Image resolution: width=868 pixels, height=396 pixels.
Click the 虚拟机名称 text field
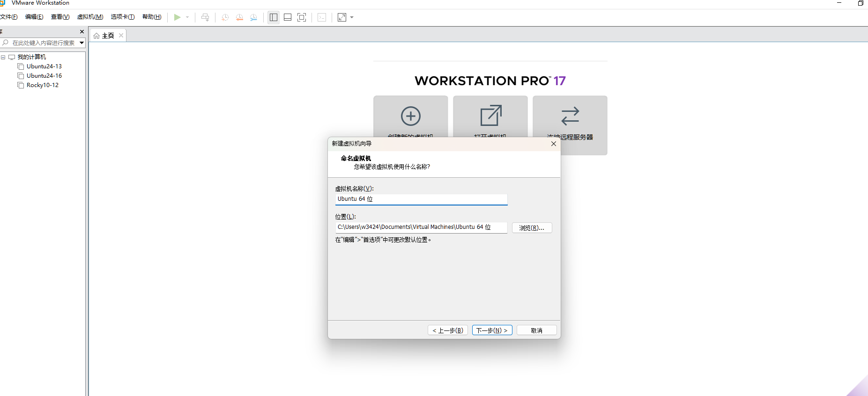pyautogui.click(x=421, y=199)
